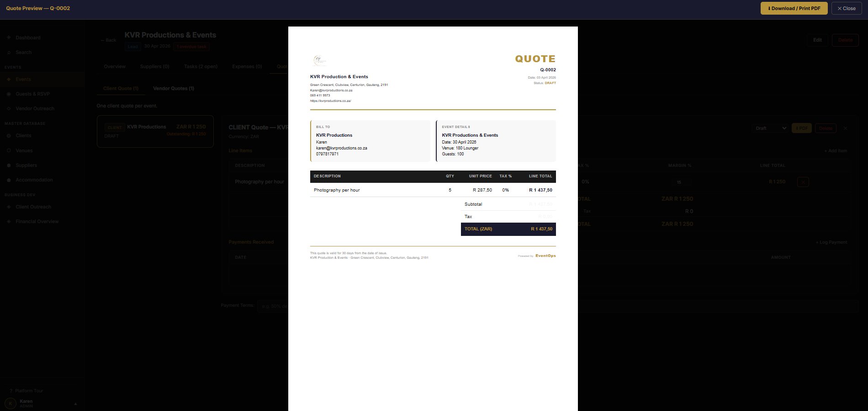Click the Vendor Outreach sidebar icon
This screenshot has height=411, width=868.
9,109
